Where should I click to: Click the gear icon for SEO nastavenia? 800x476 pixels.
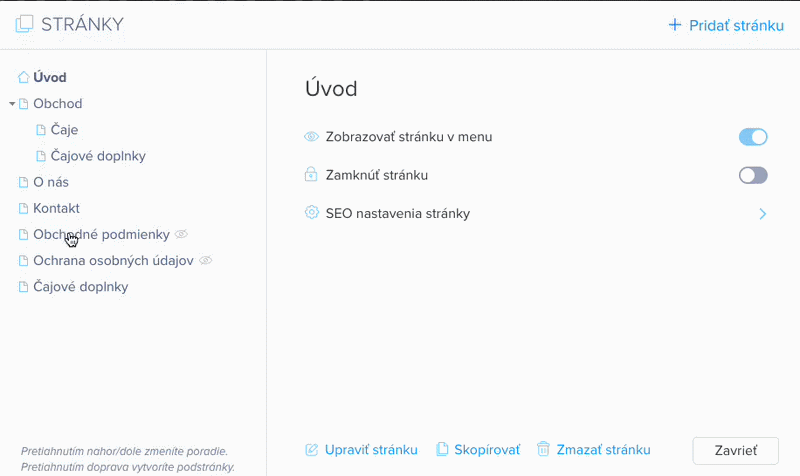click(311, 213)
